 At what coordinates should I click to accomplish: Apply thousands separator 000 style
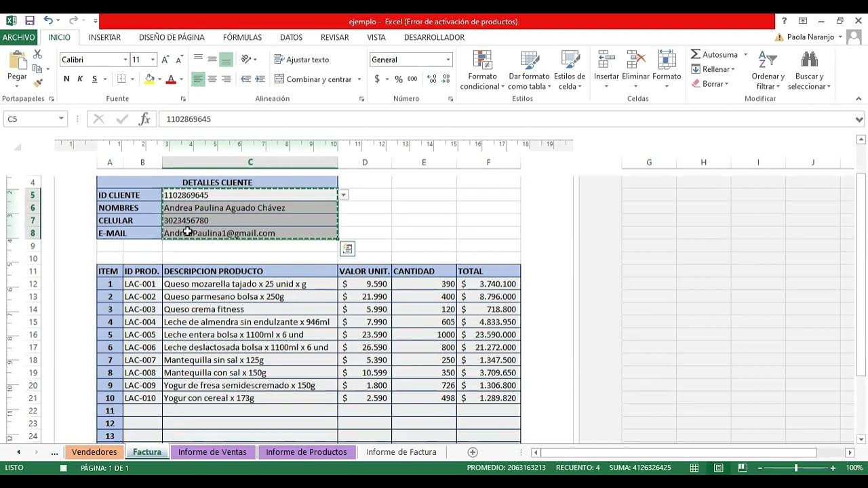coord(412,79)
